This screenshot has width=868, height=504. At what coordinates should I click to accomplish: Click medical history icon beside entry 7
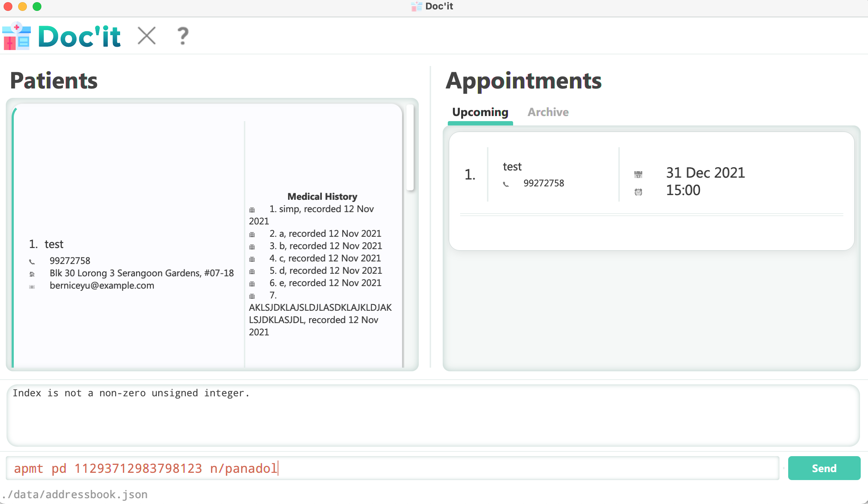(x=252, y=296)
